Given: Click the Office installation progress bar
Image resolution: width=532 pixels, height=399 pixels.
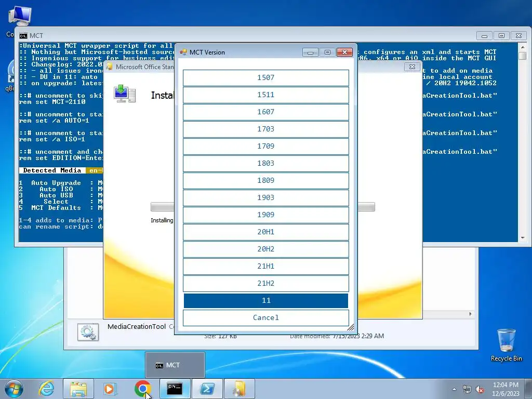Looking at the screenshot, I should pyautogui.click(x=262, y=207).
